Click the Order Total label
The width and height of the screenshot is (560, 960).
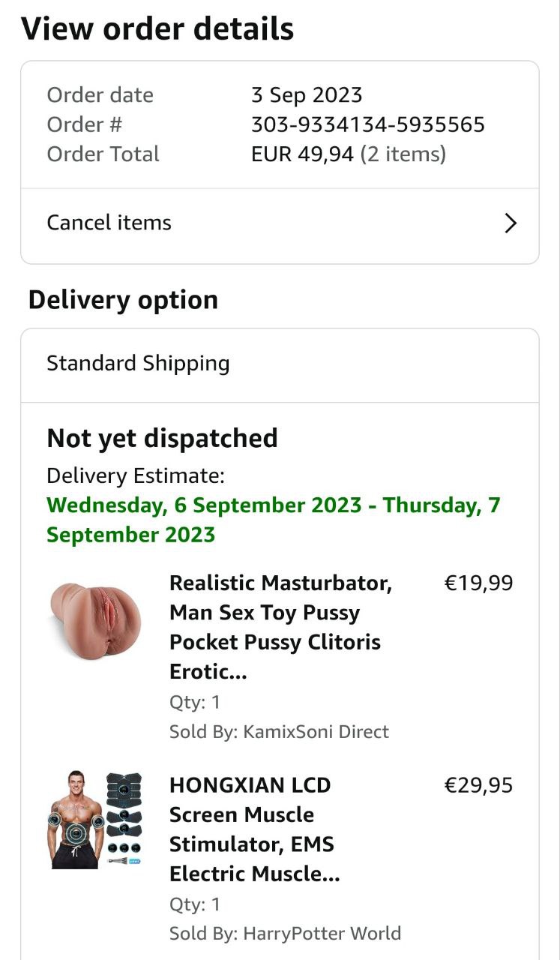click(x=103, y=154)
